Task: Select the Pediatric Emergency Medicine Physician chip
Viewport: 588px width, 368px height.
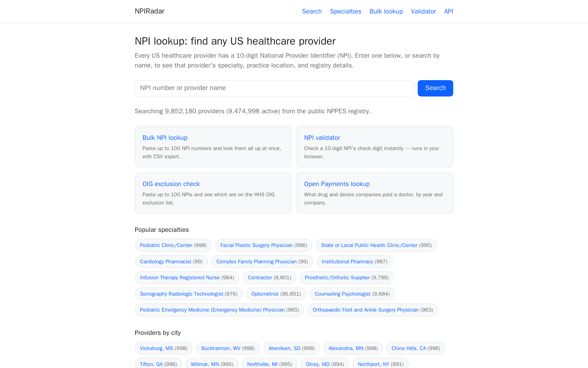Action: point(219,310)
